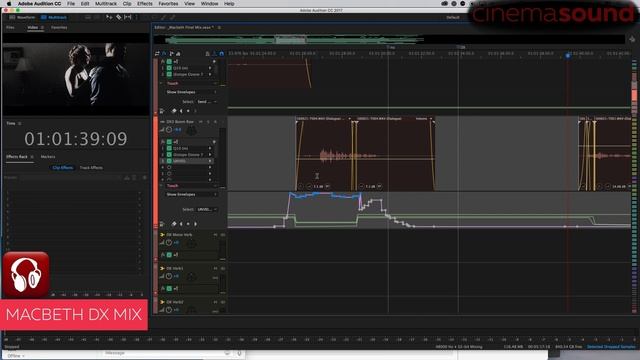Open the Effects menu

click(144, 4)
